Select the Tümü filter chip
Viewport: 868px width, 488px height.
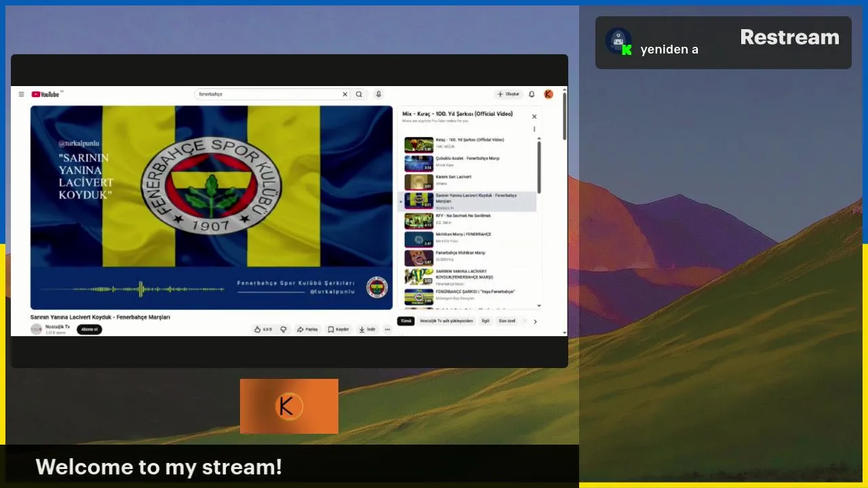tap(406, 321)
